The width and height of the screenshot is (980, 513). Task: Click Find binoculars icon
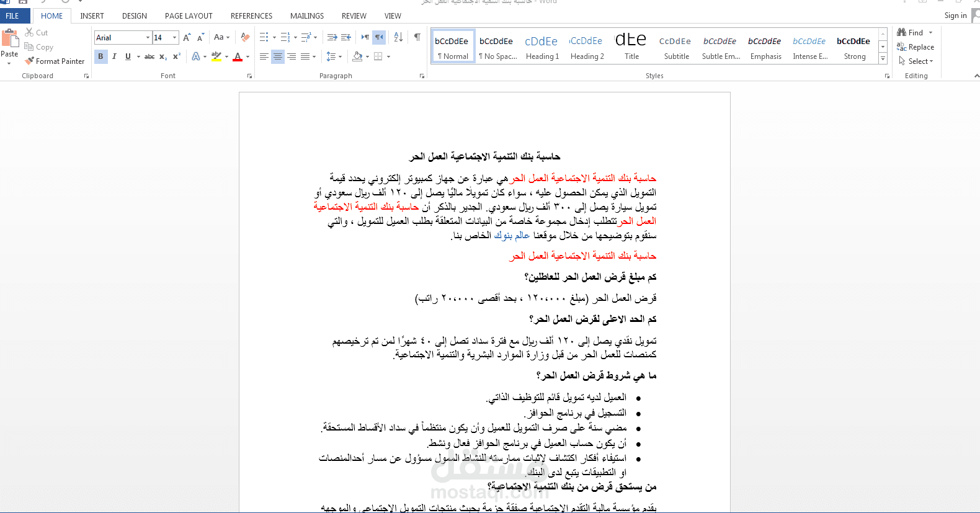[x=902, y=32]
